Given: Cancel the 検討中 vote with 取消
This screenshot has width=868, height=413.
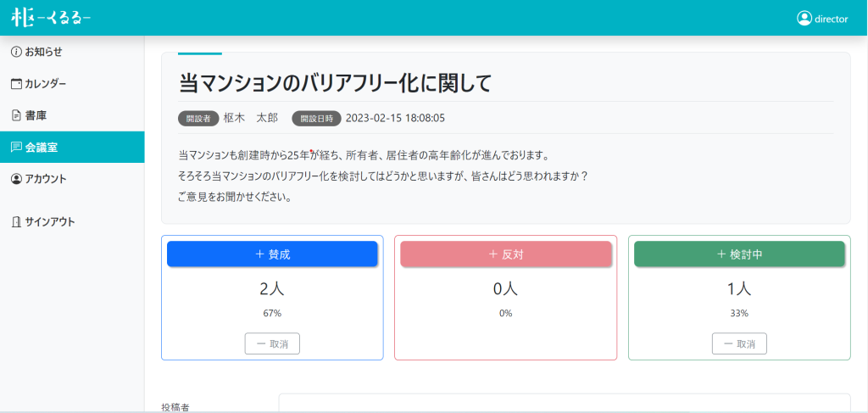Looking at the screenshot, I should tap(739, 343).
